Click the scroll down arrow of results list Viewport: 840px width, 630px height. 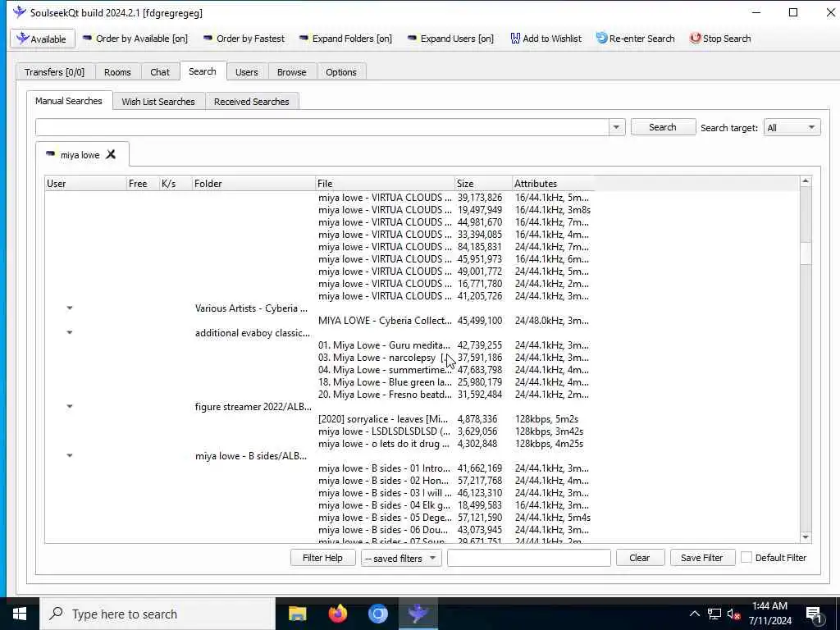(806, 536)
